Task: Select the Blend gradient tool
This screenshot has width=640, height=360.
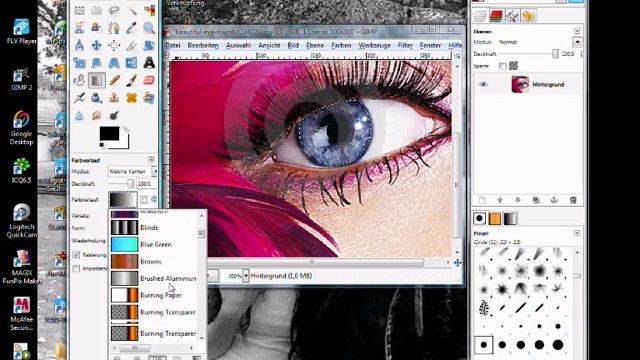Action: [97, 80]
